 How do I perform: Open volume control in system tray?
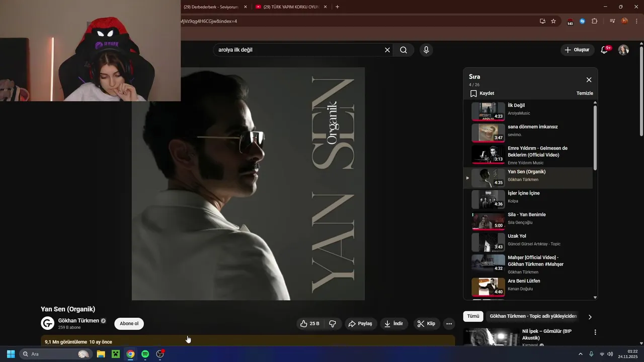(610, 354)
